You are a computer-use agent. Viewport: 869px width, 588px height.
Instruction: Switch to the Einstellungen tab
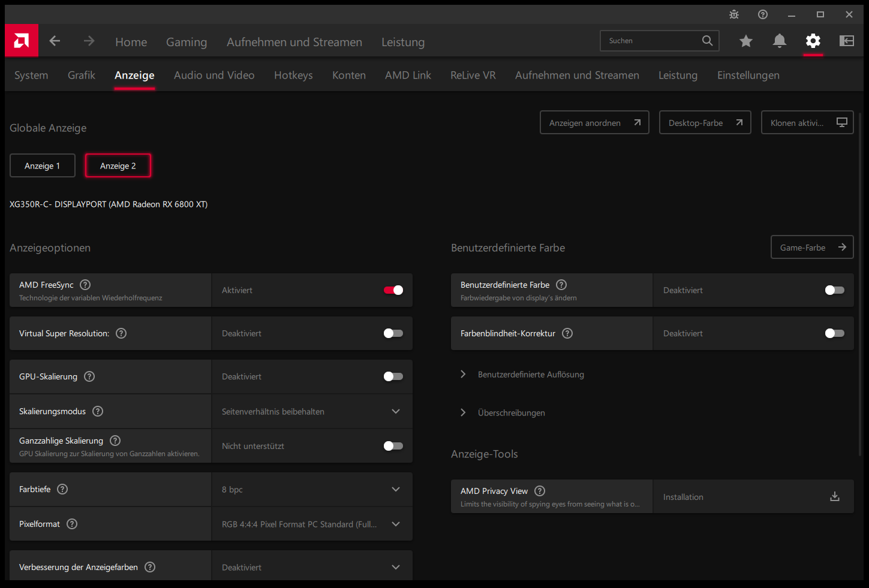[x=748, y=75]
